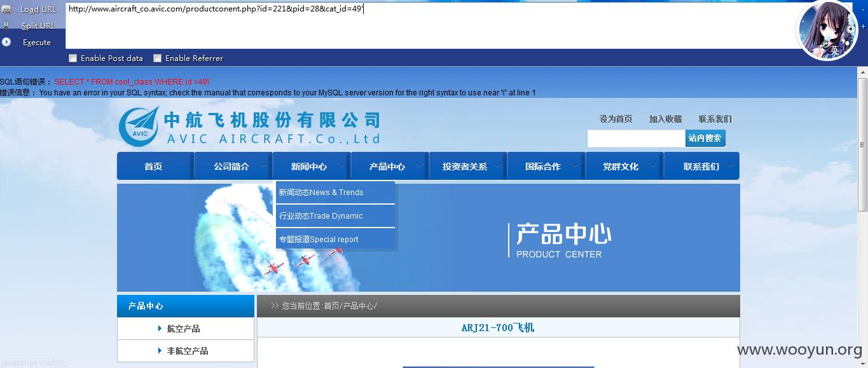Click 站内搜索 search button
The width and height of the screenshot is (868, 368).
click(x=705, y=138)
